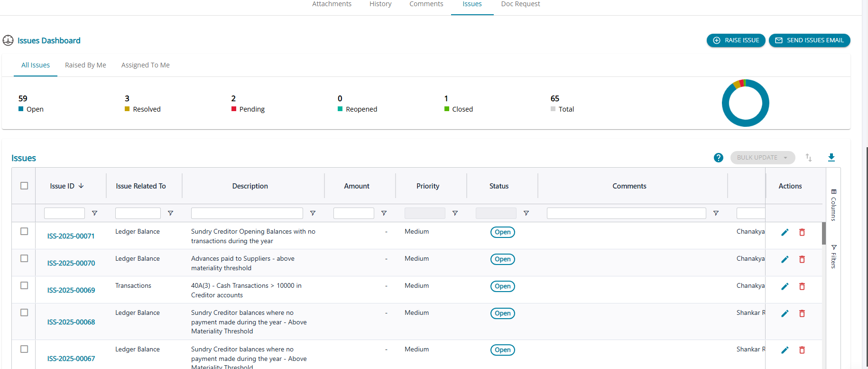868x369 pixels.
Task: Expand the Bulk Update dropdown
Action: pos(762,158)
